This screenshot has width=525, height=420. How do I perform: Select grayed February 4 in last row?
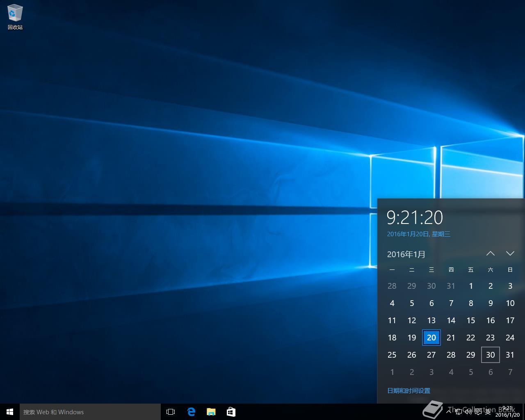[x=451, y=372]
